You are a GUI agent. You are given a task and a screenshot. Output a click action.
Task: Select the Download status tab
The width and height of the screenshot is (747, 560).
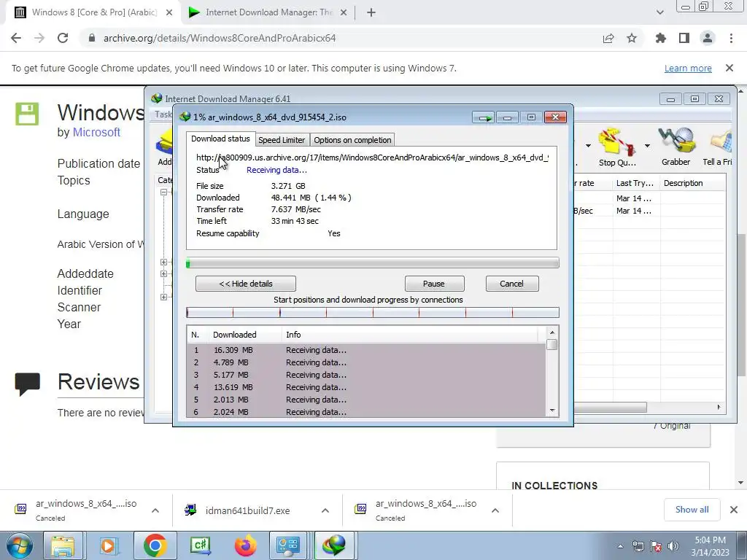[x=220, y=139]
